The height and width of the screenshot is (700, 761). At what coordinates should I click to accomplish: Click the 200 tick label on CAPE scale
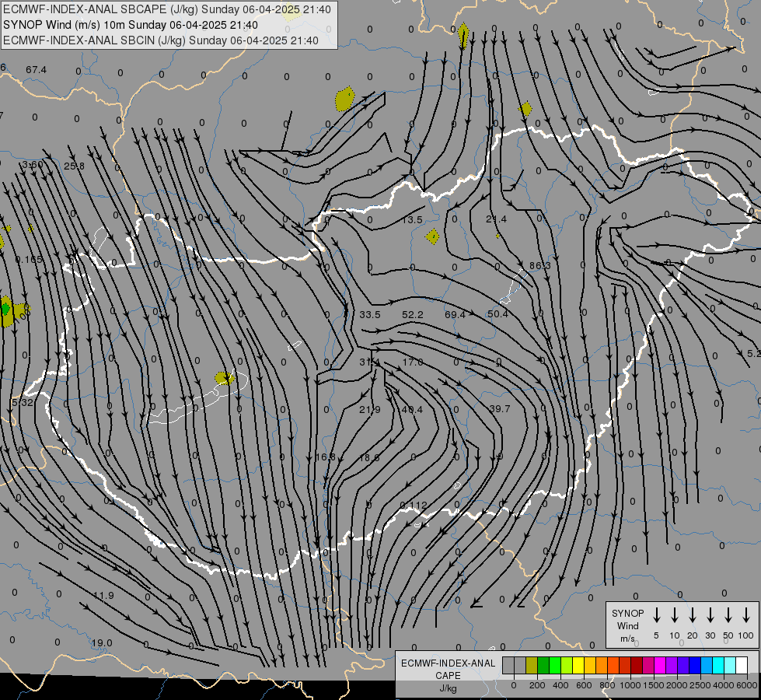(537, 685)
